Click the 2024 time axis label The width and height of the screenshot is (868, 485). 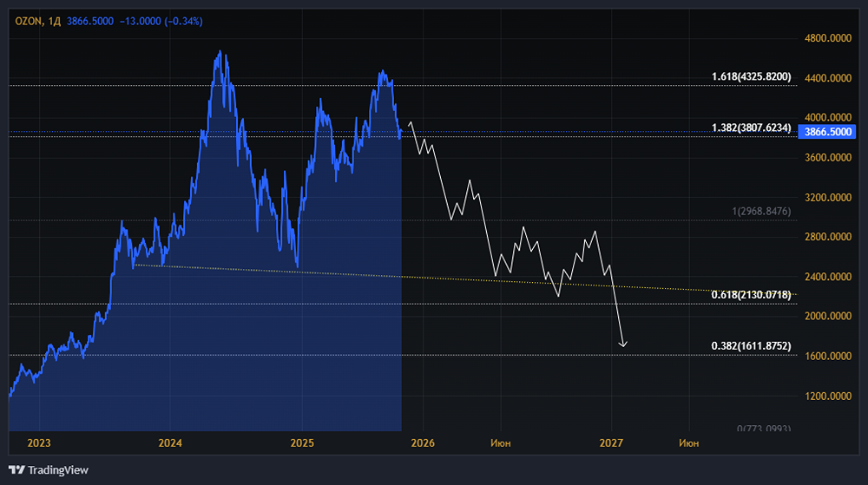tap(170, 443)
